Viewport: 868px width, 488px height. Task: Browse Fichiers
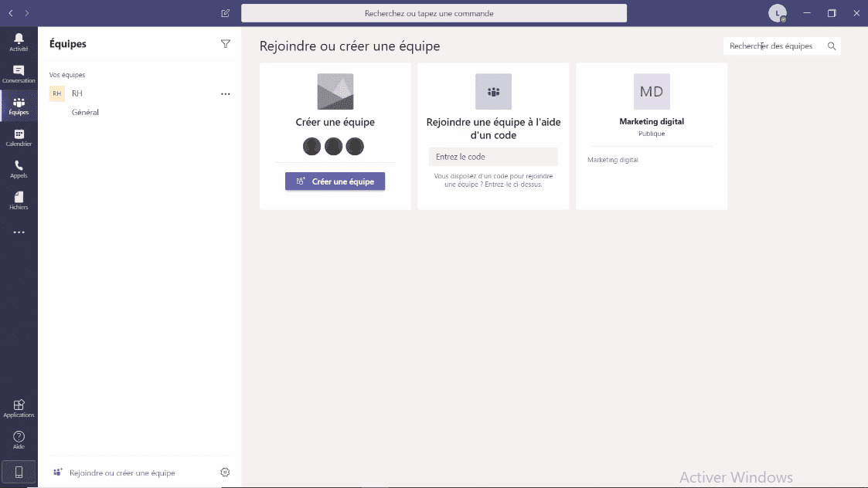point(18,199)
